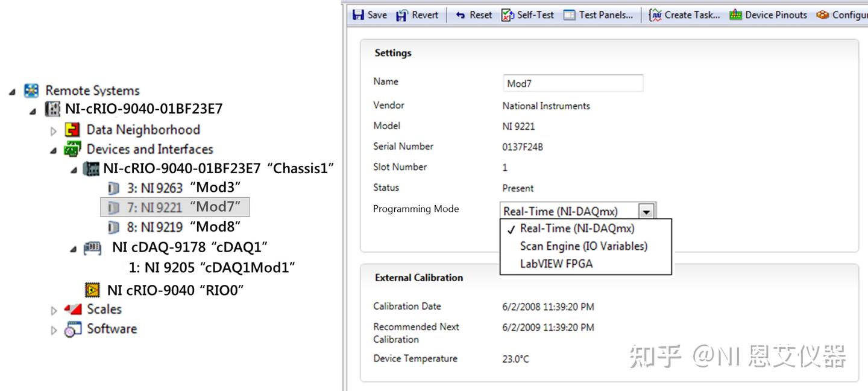
Task: Click the Status value Present
Action: pos(518,188)
